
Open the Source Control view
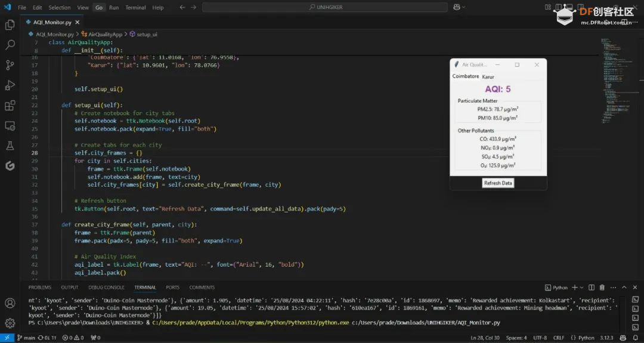pyautogui.click(x=10, y=65)
